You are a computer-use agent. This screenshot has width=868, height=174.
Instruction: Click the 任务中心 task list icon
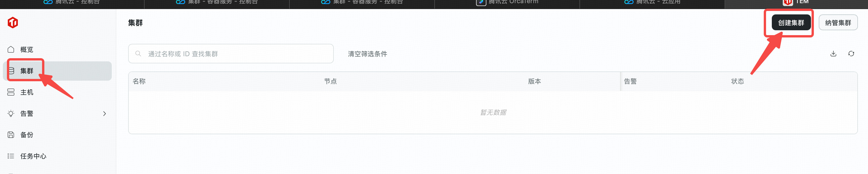tap(11, 156)
